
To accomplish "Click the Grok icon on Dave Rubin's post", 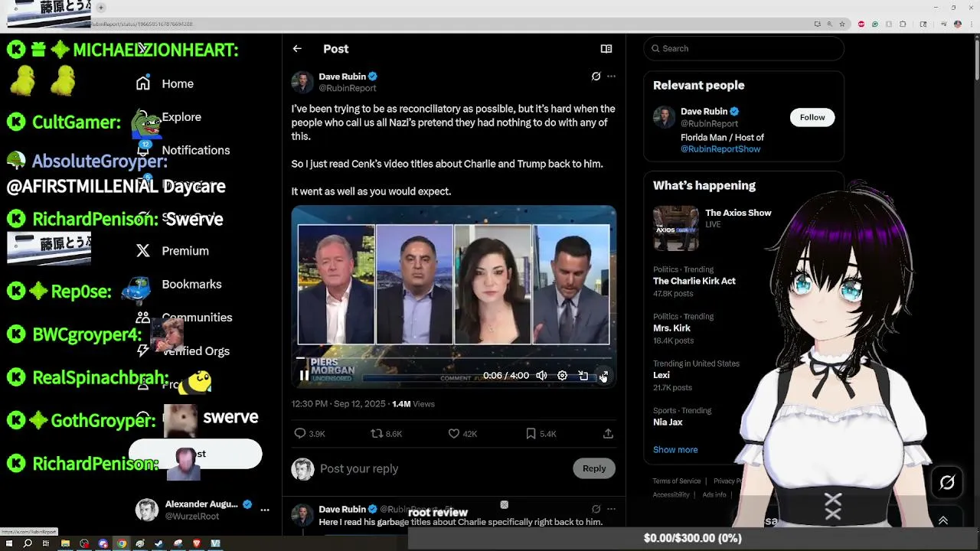I will 596,77.
